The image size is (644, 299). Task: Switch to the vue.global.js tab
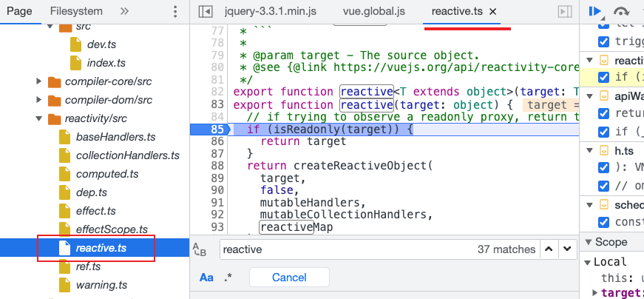click(374, 12)
